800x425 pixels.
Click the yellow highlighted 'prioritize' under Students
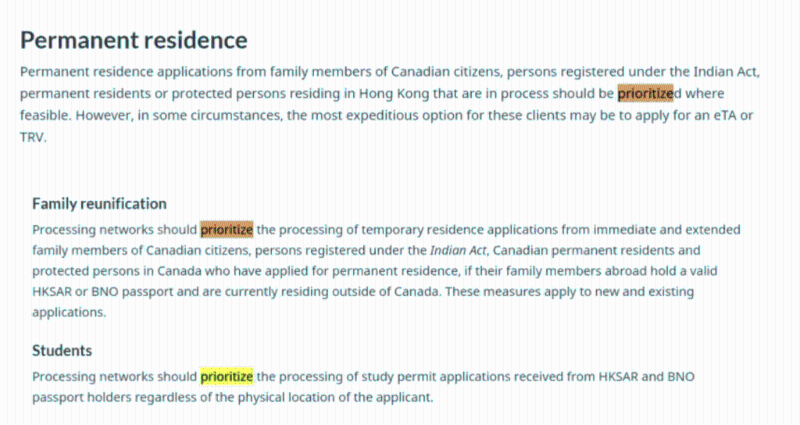(227, 377)
